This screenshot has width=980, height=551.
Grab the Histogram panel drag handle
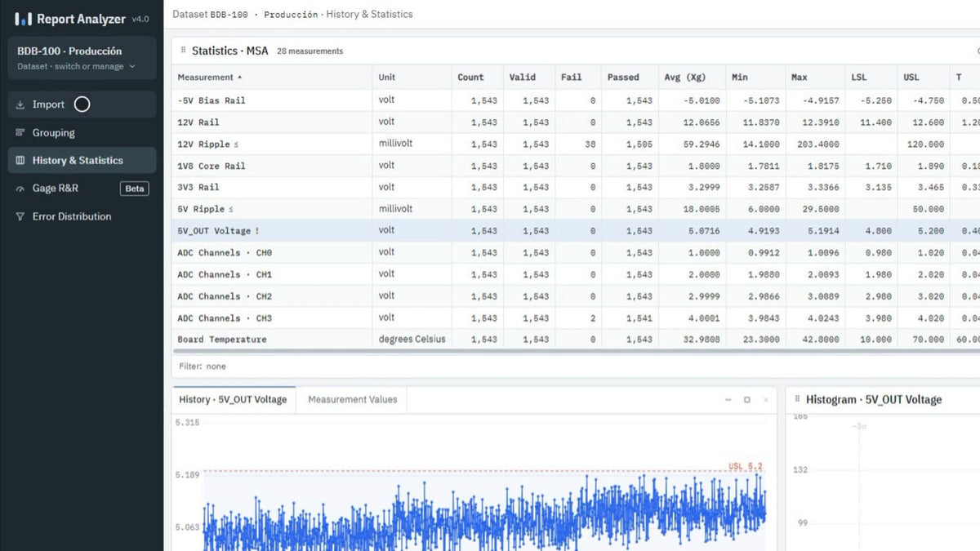pos(797,399)
